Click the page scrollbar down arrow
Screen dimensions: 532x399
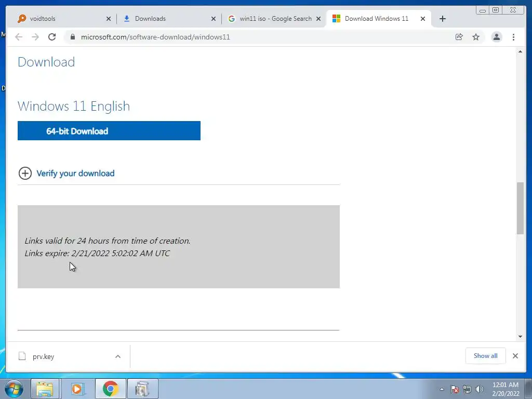[520, 337]
